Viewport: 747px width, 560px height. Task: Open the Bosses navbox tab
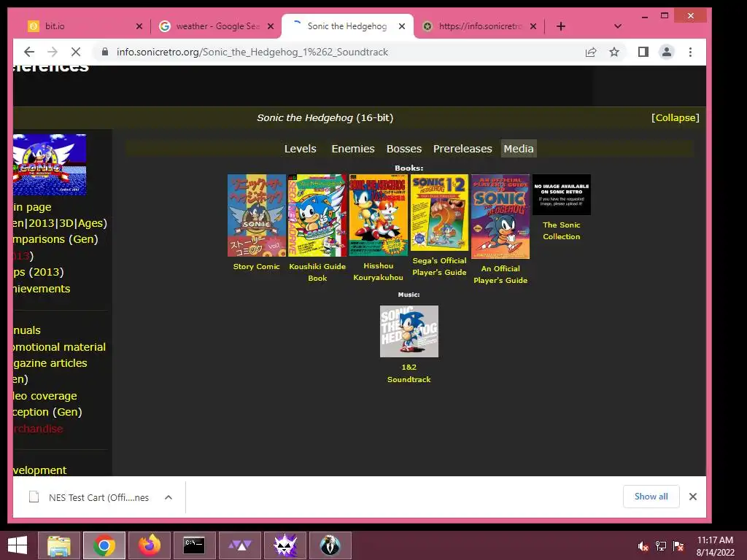[x=404, y=149]
